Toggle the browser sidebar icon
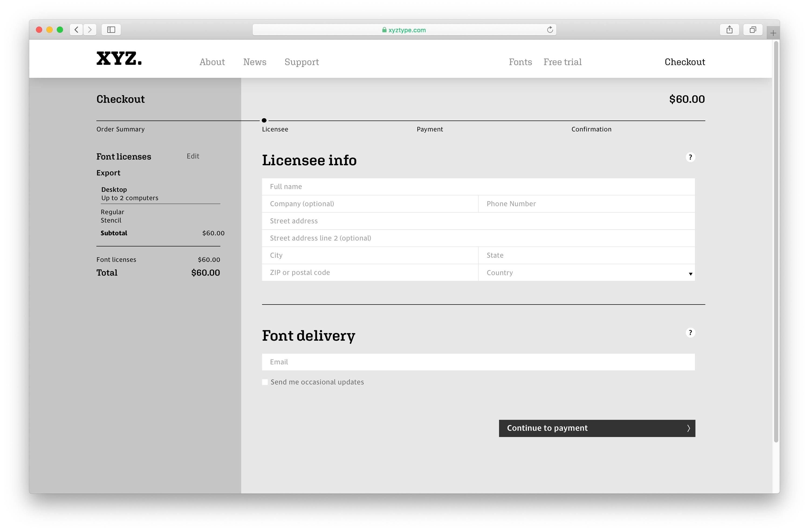Viewport: 809px width, 532px height. (x=111, y=30)
